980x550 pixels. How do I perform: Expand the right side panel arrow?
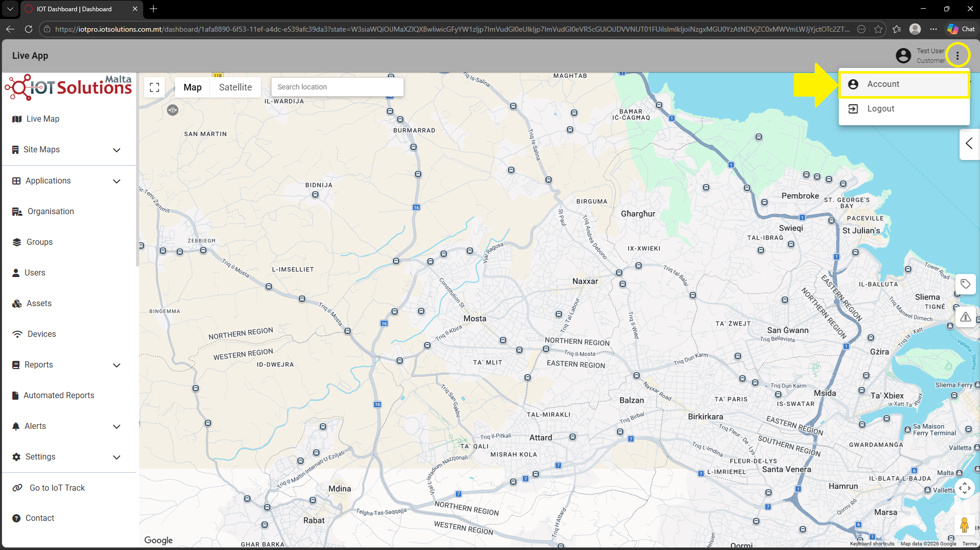969,144
